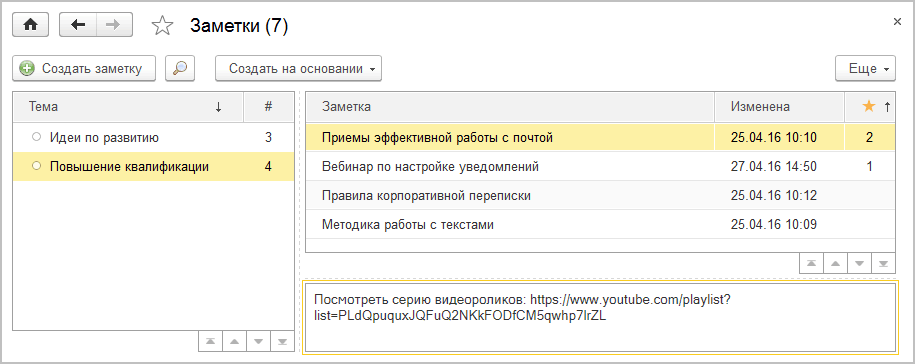Navigate back with the left arrow
The image size is (915, 364).
[78, 25]
